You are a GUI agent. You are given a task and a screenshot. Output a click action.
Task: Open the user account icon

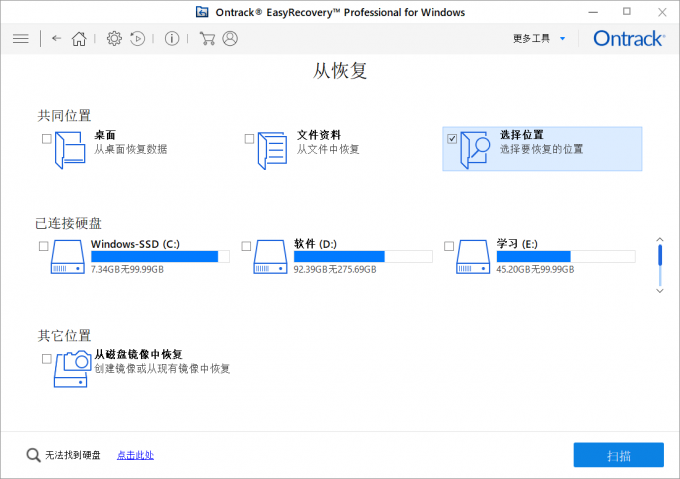tap(230, 39)
